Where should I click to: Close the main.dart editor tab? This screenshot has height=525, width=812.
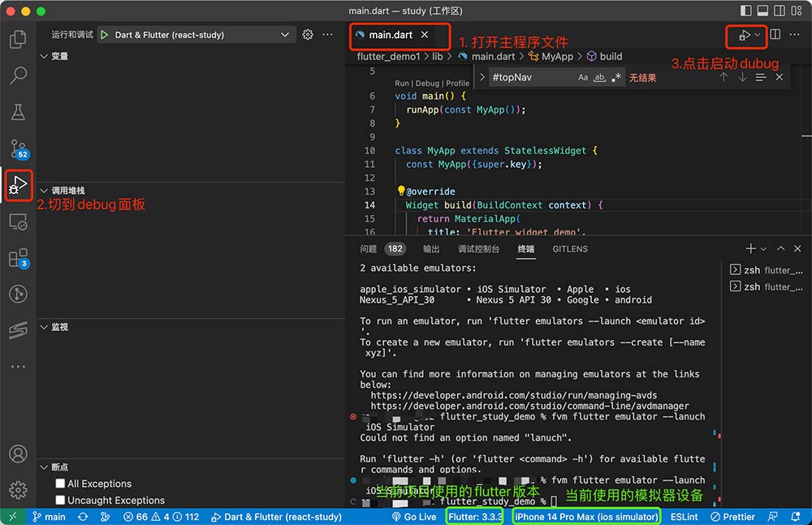(x=425, y=35)
